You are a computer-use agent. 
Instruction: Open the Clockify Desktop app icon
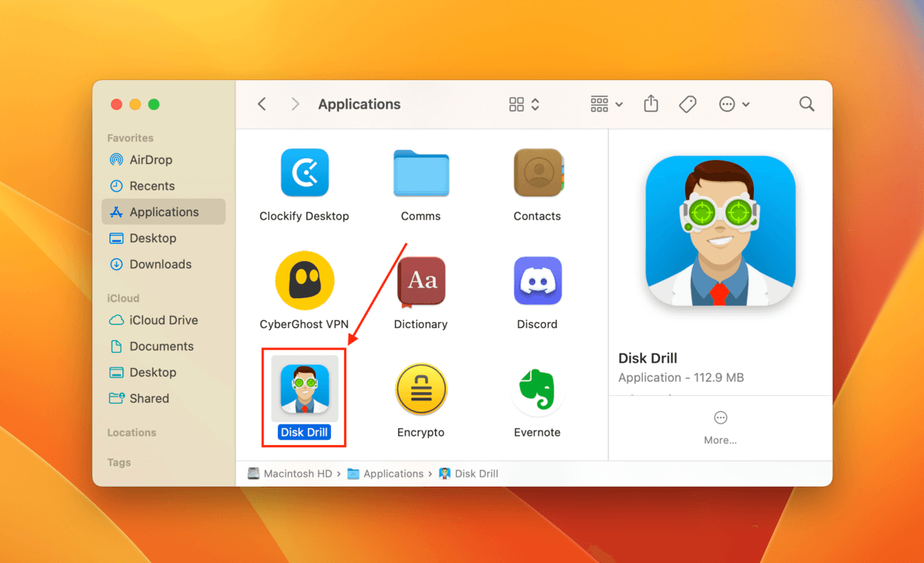coord(304,173)
